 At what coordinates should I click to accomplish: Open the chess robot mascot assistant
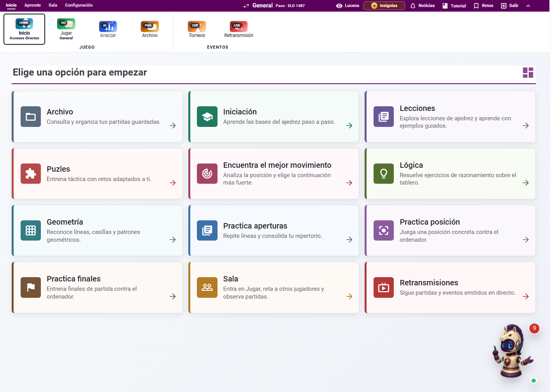coord(512,351)
